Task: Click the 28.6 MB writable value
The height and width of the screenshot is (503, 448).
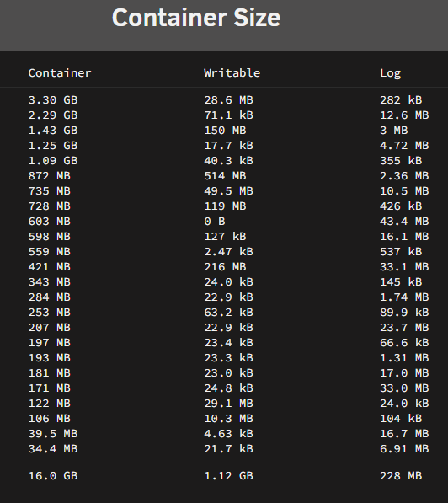Action: click(x=229, y=100)
